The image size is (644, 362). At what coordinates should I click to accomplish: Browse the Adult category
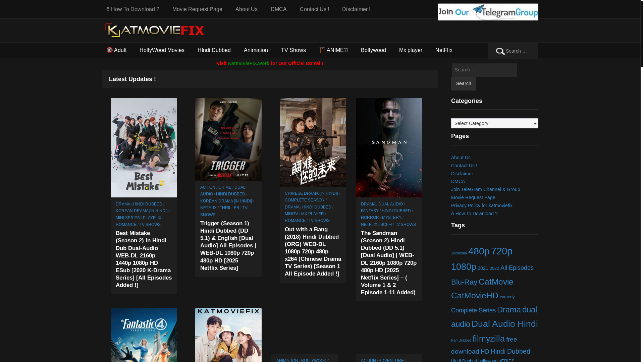coord(116,50)
